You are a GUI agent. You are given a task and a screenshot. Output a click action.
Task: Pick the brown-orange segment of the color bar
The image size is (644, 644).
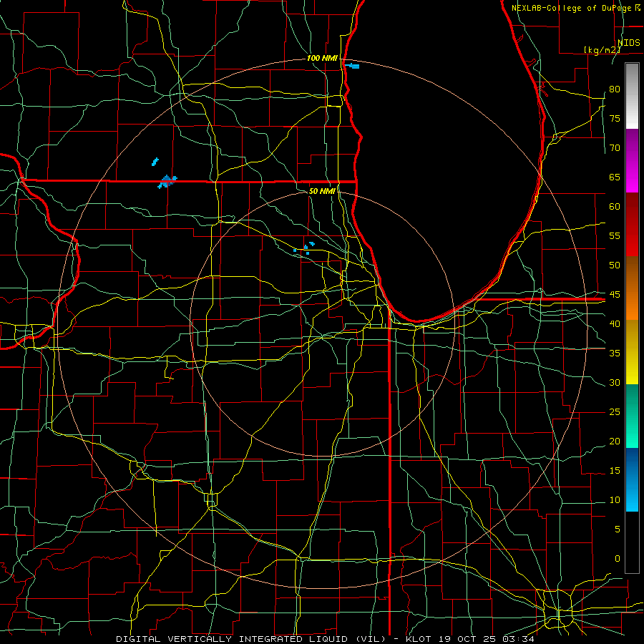click(x=632, y=288)
